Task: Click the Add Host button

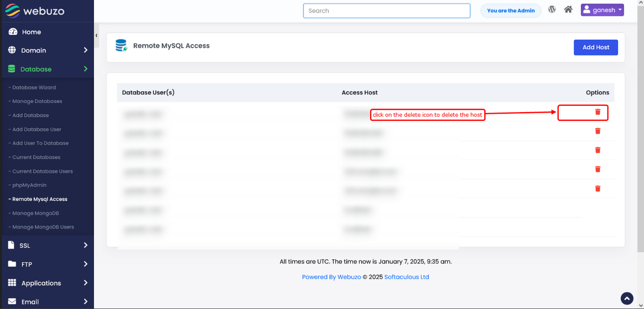Action: point(595,47)
